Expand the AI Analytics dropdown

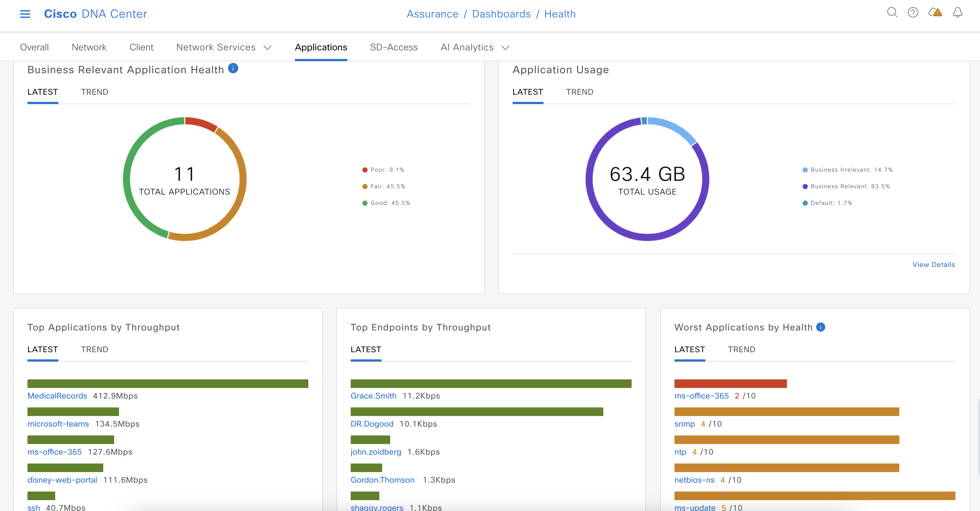coord(474,47)
